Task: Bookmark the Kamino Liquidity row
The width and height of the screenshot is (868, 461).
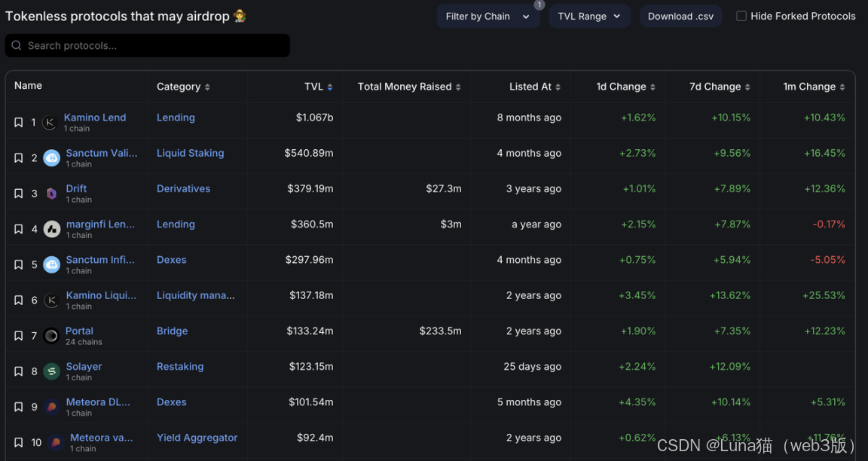Action: 18,300
